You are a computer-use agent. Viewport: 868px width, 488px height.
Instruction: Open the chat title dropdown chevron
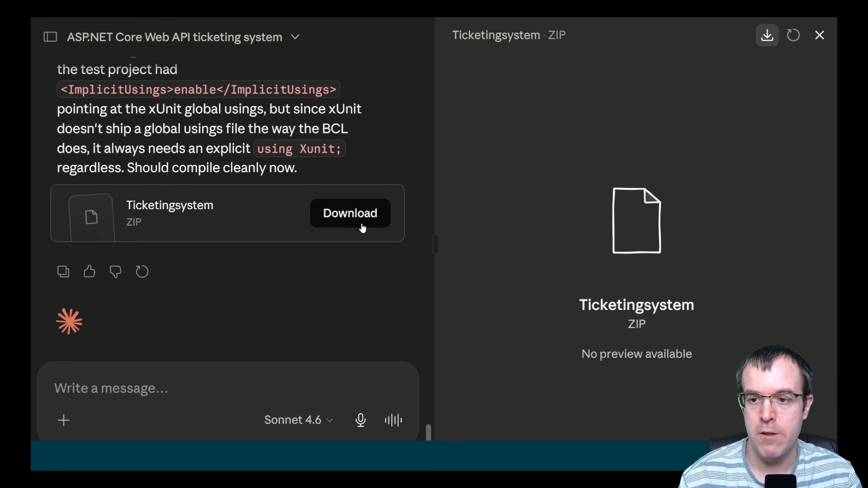click(x=295, y=37)
